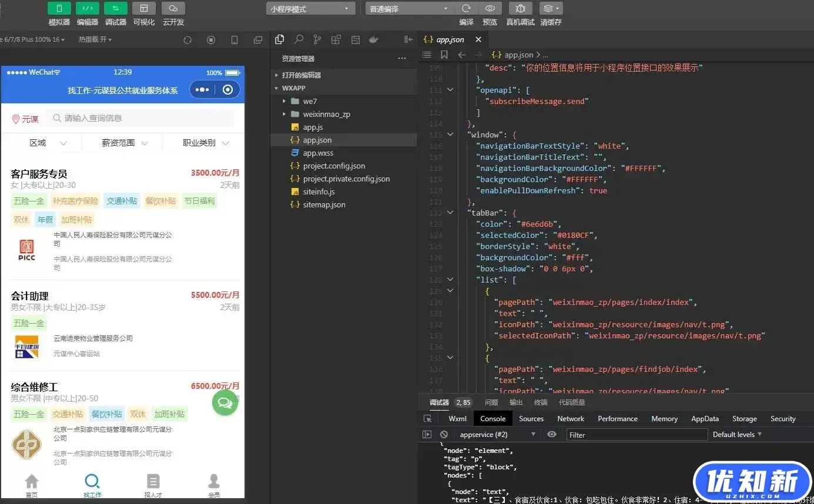Tap the 会员 tab in the simulator's bottom bar
The image size is (814, 504).
(x=214, y=486)
